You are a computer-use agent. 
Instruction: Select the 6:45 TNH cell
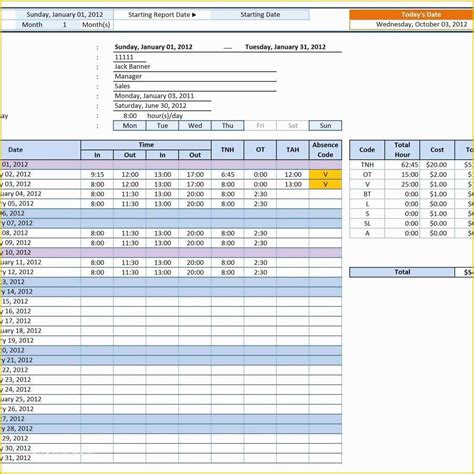pos(228,175)
